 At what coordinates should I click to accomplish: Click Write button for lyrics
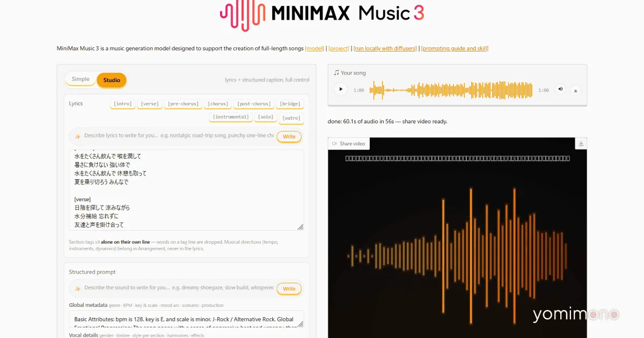click(289, 137)
